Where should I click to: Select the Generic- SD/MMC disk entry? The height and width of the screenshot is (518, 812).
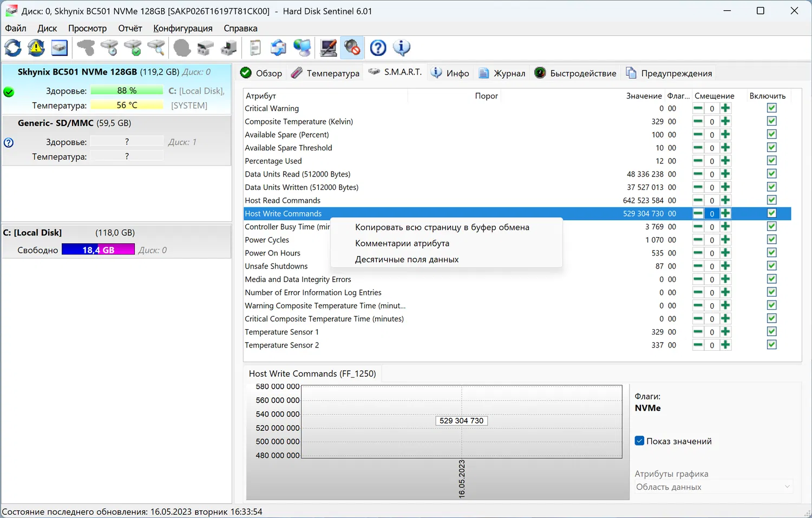click(x=116, y=140)
